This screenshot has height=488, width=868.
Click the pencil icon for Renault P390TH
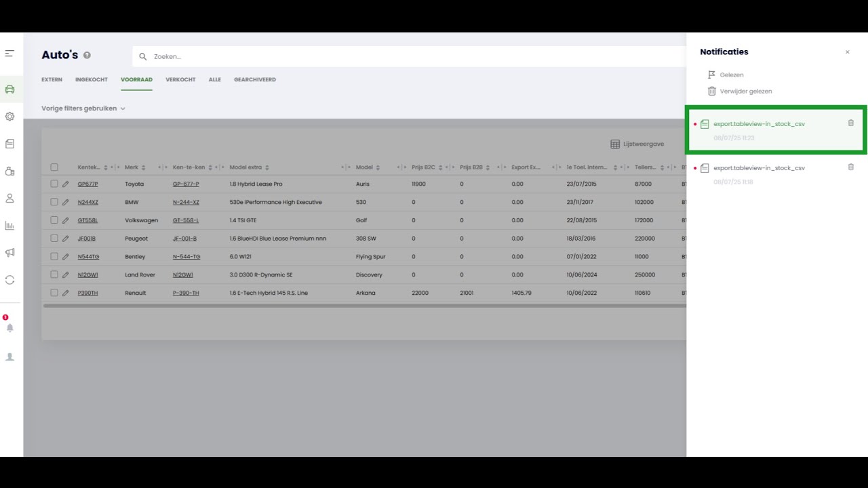click(66, 293)
